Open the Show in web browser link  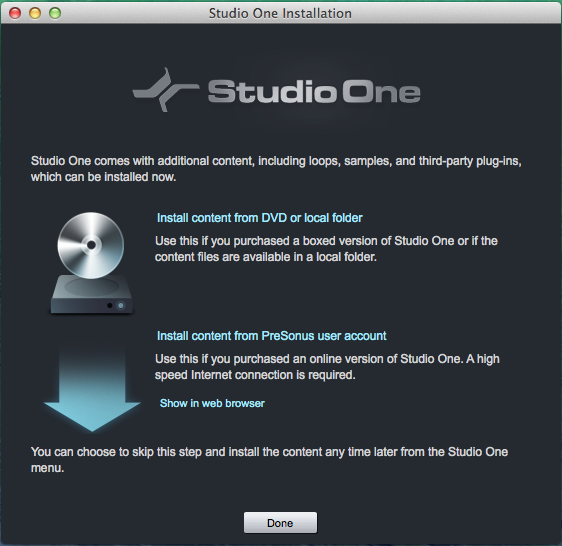(212, 403)
